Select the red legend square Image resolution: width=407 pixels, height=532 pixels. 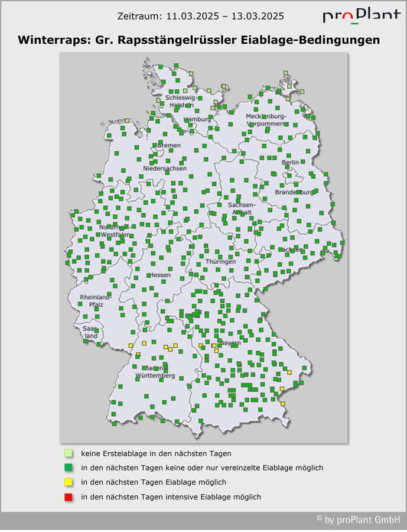click(69, 497)
